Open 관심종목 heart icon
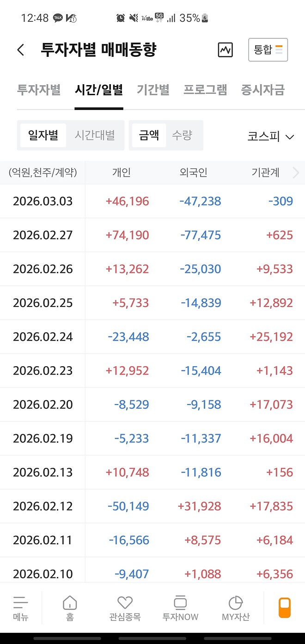The width and height of the screenshot is (305, 644). pyautogui.click(x=125, y=603)
